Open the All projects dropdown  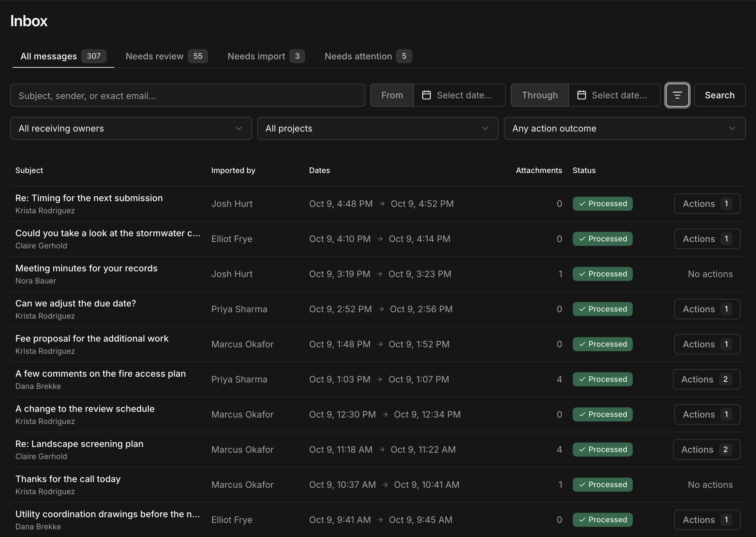coord(377,128)
